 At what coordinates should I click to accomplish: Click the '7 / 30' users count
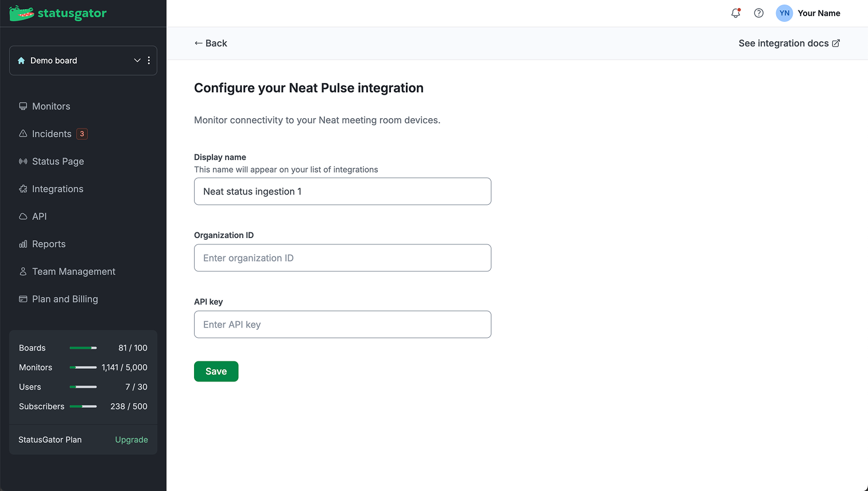[137, 387]
